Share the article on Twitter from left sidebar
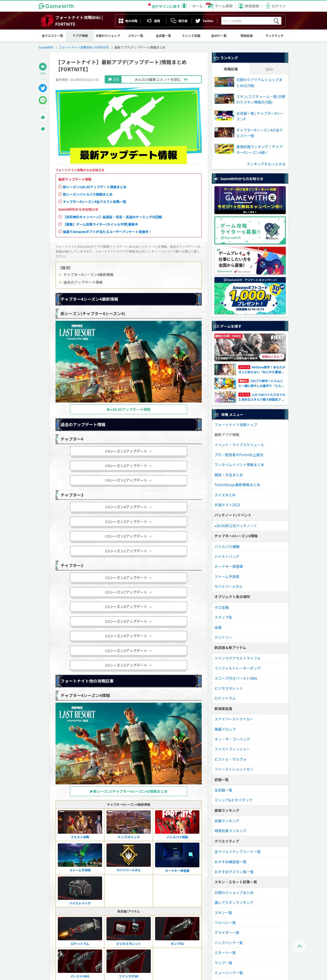Image resolution: width=327 pixels, height=980 pixels. [43, 88]
